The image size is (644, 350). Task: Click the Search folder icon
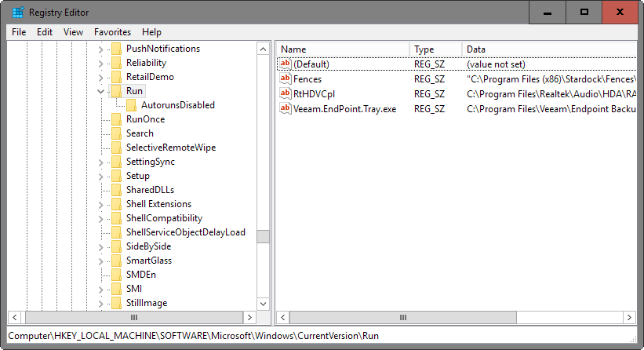coord(117,133)
